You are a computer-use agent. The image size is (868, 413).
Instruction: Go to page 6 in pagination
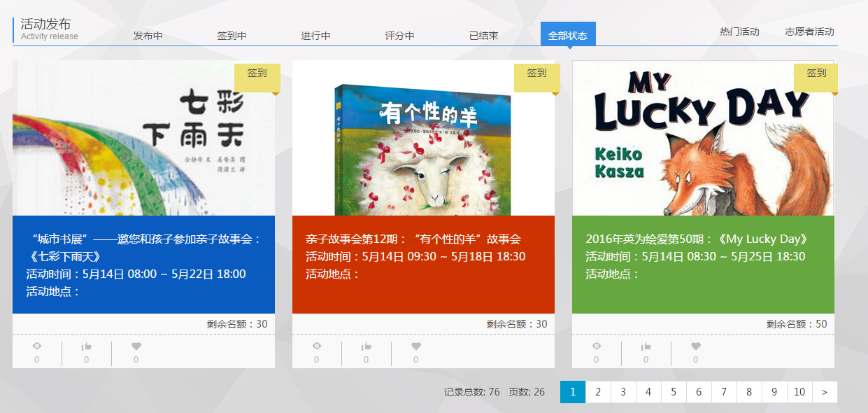point(699,392)
